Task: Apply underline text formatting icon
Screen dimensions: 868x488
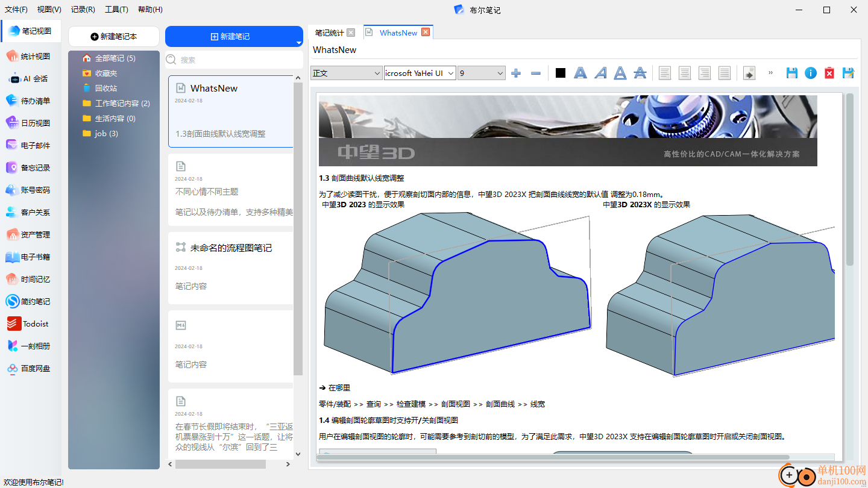Action: point(620,73)
